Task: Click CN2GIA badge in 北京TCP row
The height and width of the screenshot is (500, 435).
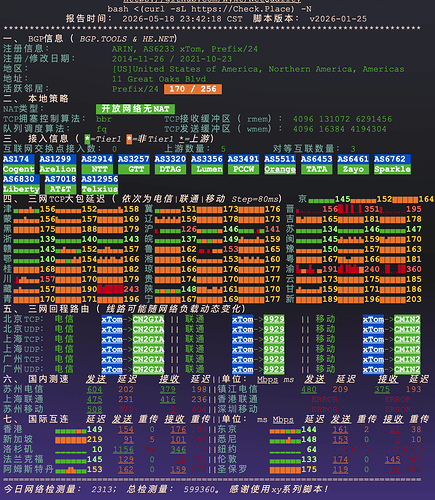Action: pyautogui.click(x=148, y=319)
